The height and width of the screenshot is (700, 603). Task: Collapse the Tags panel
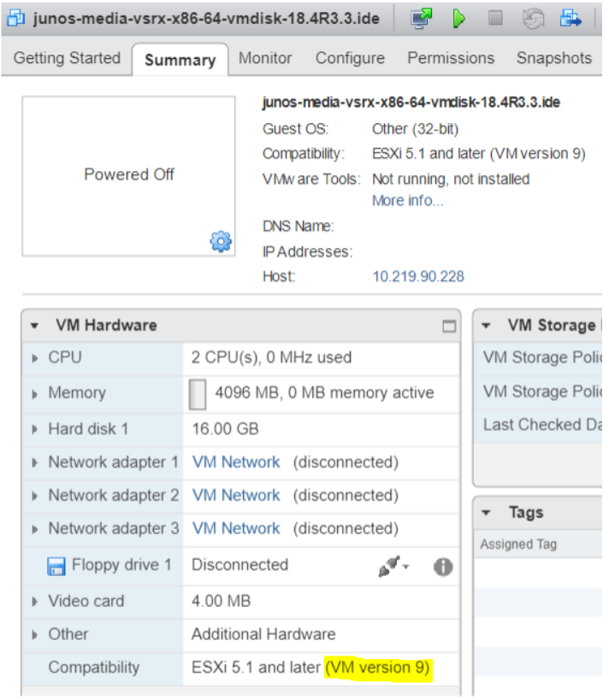[x=486, y=513]
